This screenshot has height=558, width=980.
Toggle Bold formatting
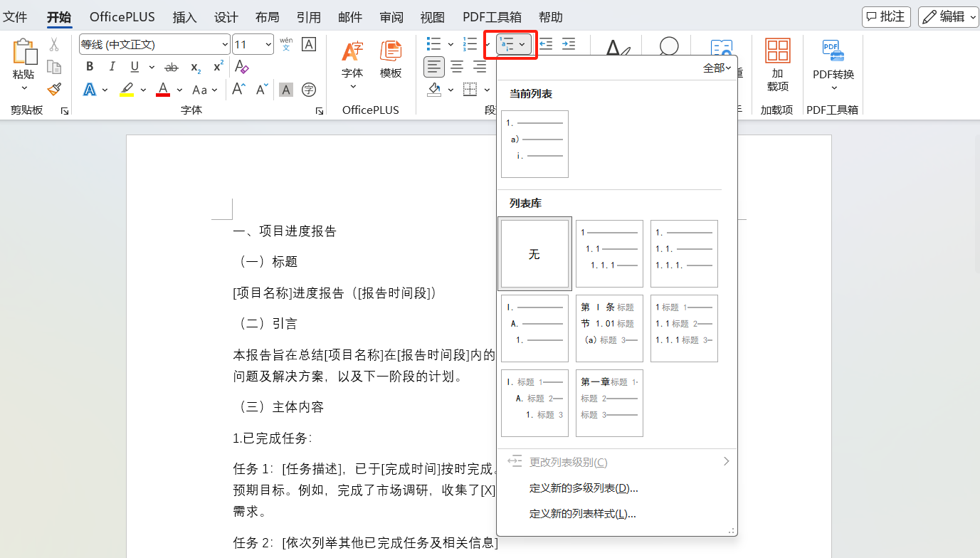click(90, 67)
